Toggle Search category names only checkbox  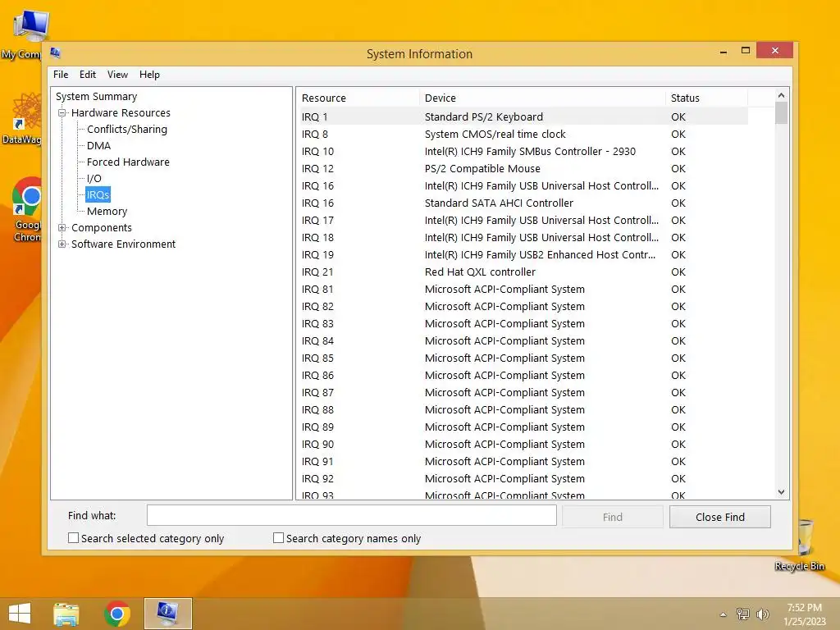[x=279, y=538]
